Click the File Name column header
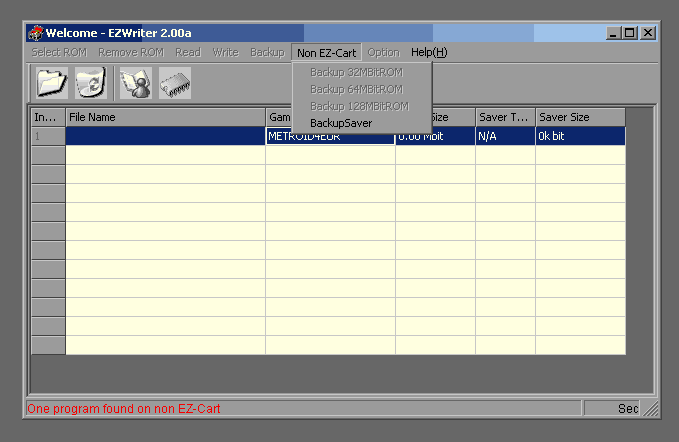The height and width of the screenshot is (442, 679). tap(165, 117)
